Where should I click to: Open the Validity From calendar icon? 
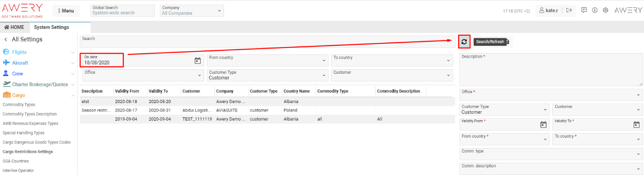tap(543, 125)
